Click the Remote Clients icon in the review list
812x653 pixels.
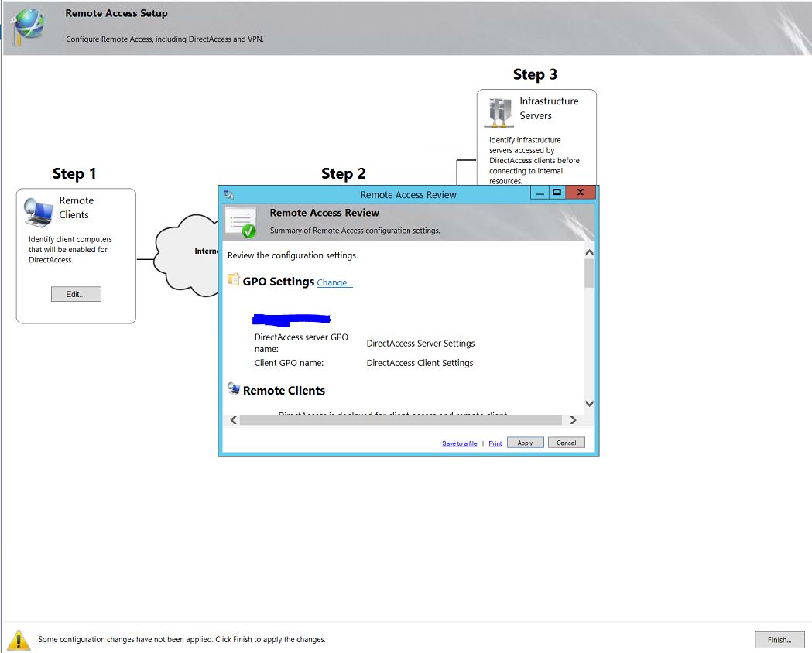pyautogui.click(x=234, y=388)
